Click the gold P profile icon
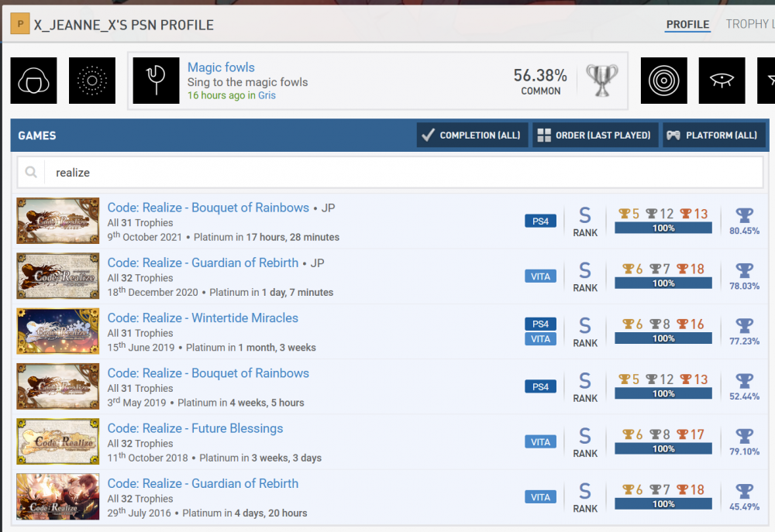 (x=19, y=25)
